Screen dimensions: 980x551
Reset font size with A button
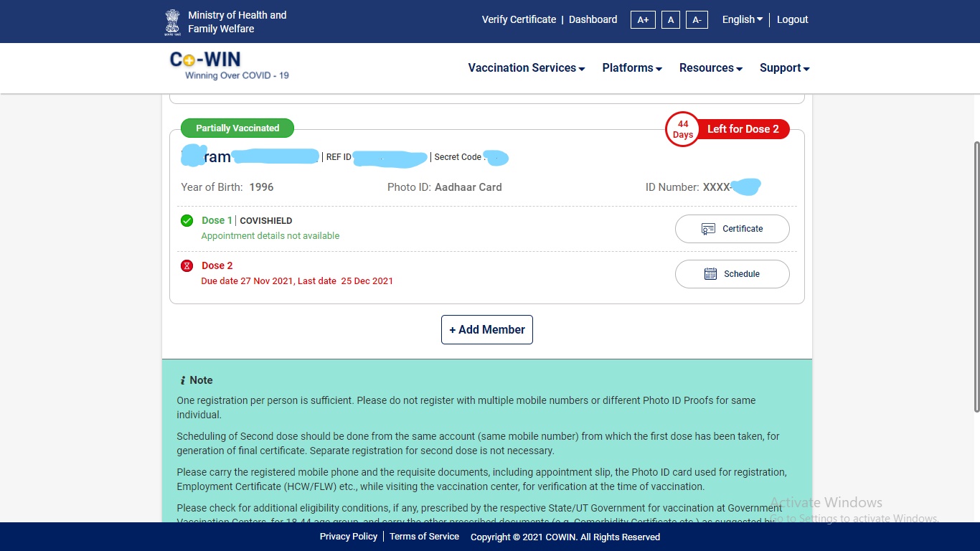tap(671, 20)
